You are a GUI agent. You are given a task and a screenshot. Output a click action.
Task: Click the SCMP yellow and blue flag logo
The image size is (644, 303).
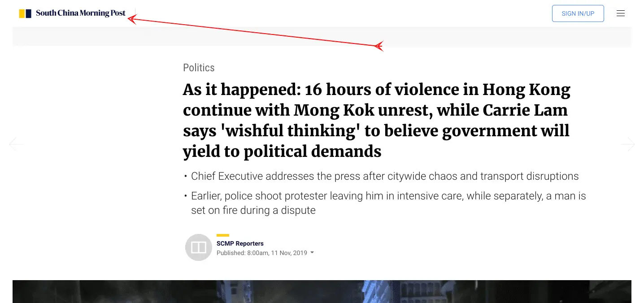(x=25, y=13)
